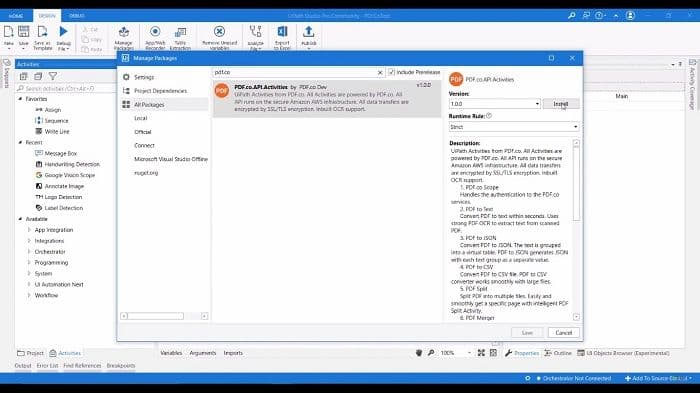Click the search icon in title bar
This screenshot has height=393, width=700.
point(571,15)
